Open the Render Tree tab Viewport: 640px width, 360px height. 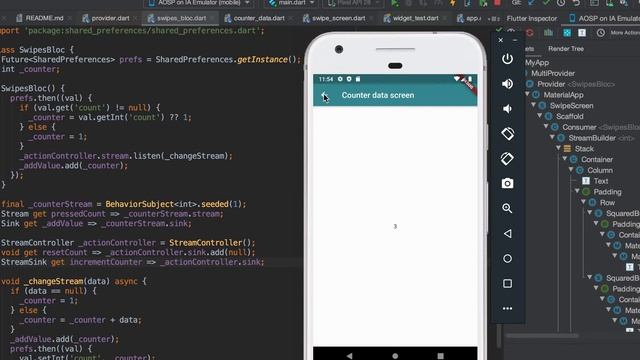coord(566,49)
